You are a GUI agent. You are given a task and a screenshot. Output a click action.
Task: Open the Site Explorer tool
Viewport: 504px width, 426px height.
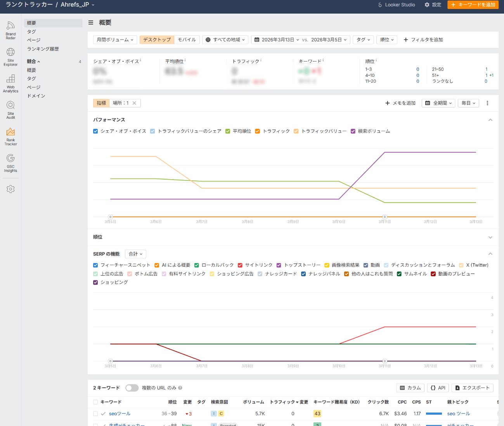click(10, 57)
